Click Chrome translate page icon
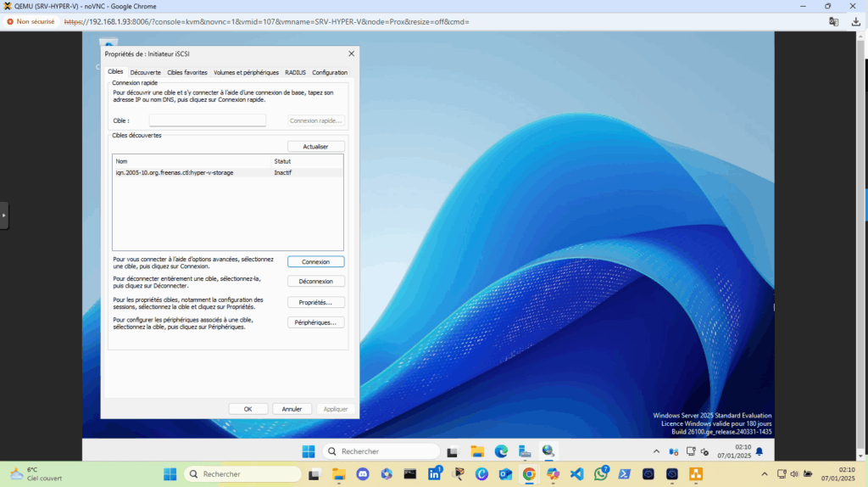The width and height of the screenshot is (868, 487). click(834, 21)
